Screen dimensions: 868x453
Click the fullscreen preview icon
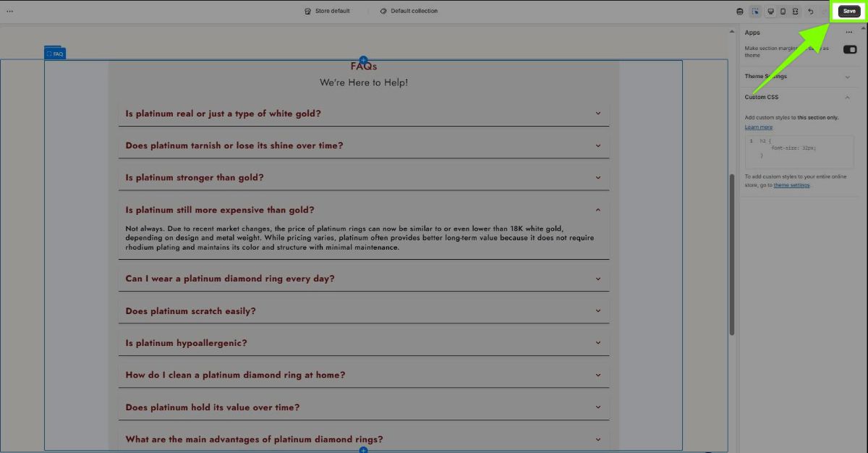795,12
